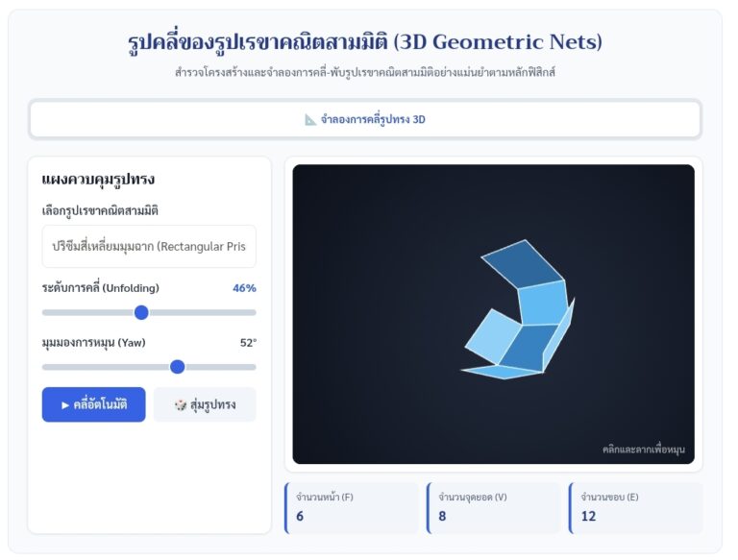738x560 pixels.
Task: Click the subtitle text under the title
Action: (x=365, y=73)
